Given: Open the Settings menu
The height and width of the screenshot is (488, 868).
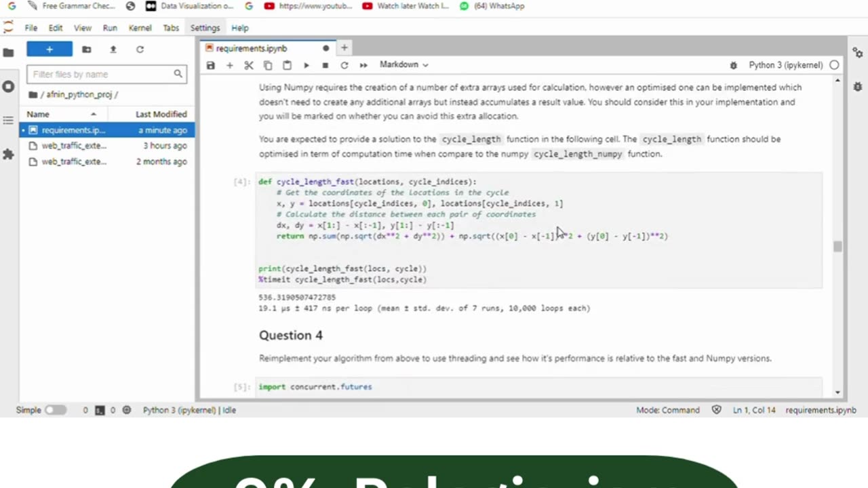Looking at the screenshot, I should [x=205, y=28].
